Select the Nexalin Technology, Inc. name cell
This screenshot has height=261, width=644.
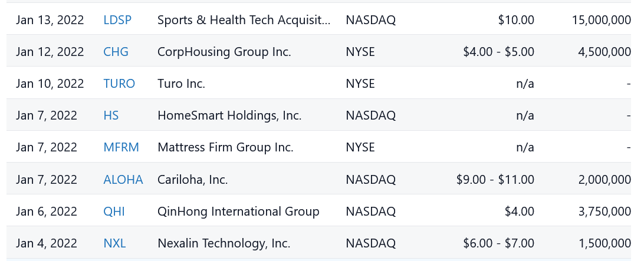coord(224,243)
